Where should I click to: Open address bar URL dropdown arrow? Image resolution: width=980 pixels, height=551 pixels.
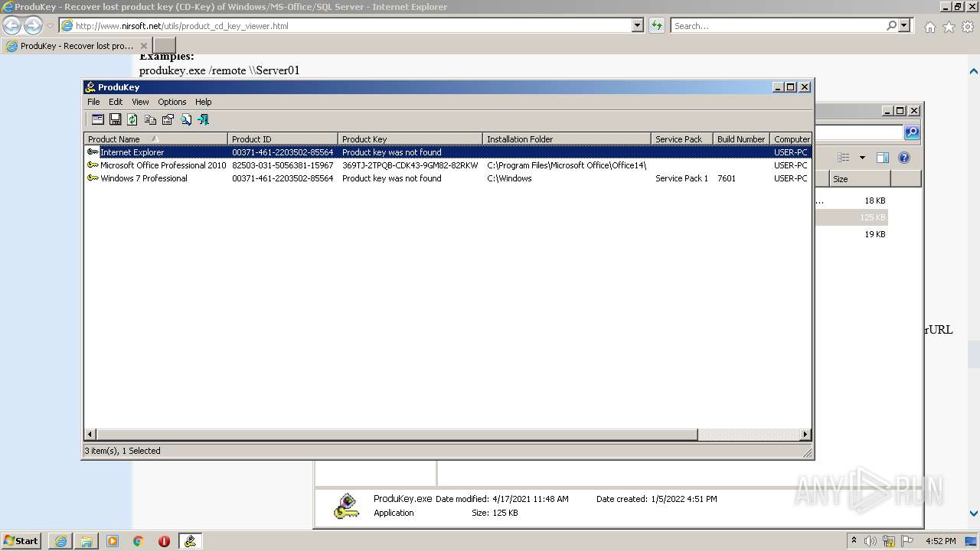[637, 26]
